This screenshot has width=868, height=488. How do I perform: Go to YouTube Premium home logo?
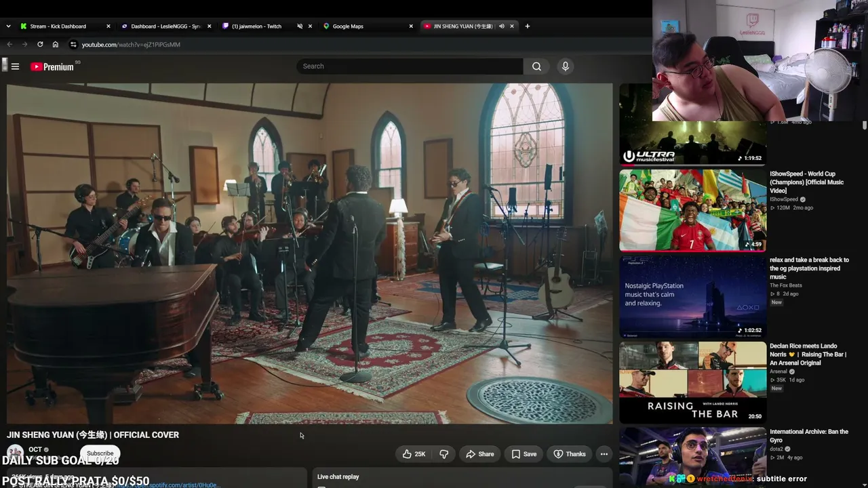52,66
